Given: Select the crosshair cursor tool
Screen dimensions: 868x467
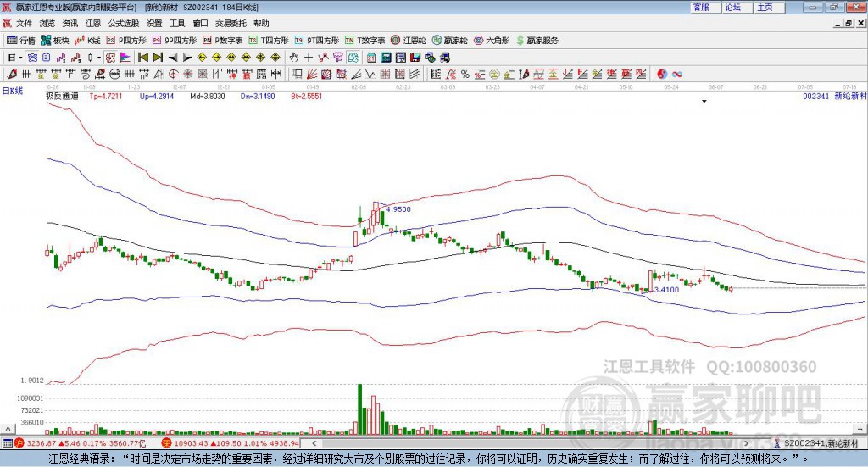Looking at the screenshot, I should pyautogui.click(x=309, y=58).
